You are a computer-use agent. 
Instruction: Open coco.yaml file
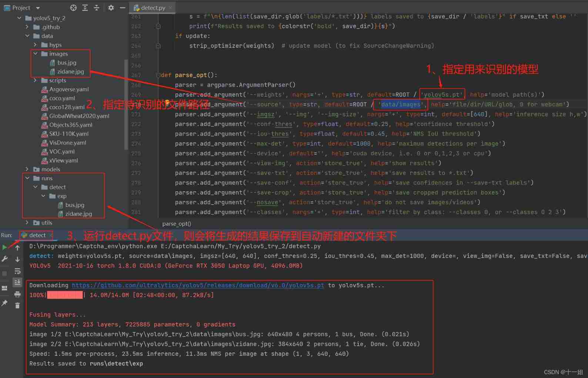[x=62, y=98]
